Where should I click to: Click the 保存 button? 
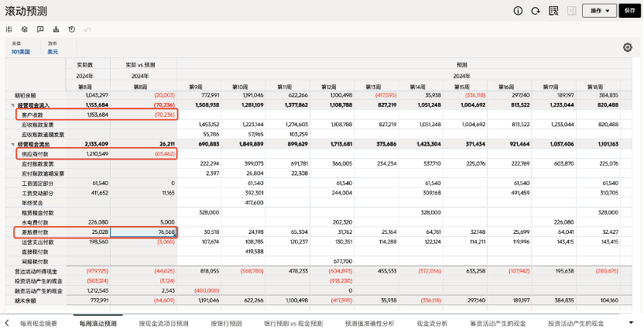(x=630, y=11)
